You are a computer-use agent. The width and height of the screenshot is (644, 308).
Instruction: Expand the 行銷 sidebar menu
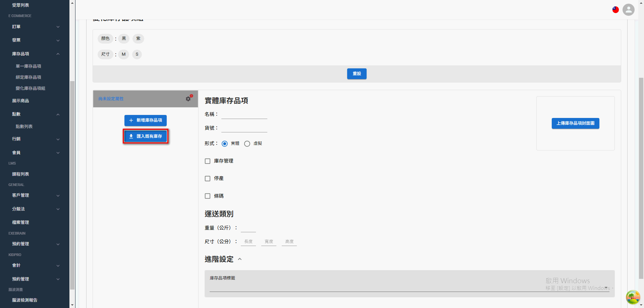click(35, 139)
